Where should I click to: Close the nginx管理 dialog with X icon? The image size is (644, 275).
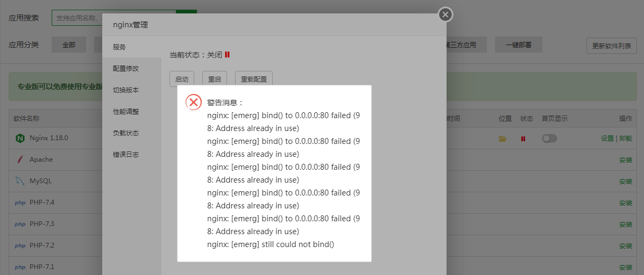pyautogui.click(x=445, y=15)
